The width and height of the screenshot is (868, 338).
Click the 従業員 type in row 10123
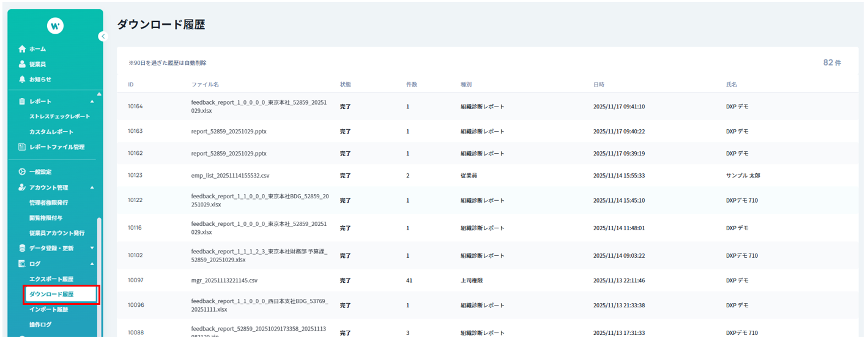469,176
